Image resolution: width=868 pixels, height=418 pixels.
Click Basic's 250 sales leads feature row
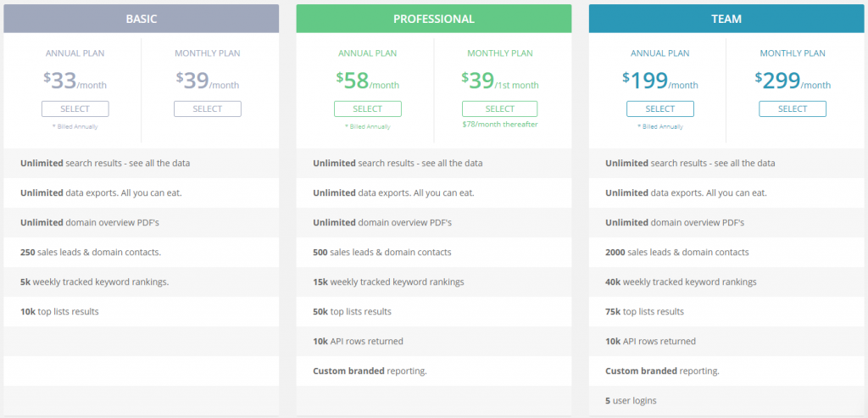coord(91,252)
